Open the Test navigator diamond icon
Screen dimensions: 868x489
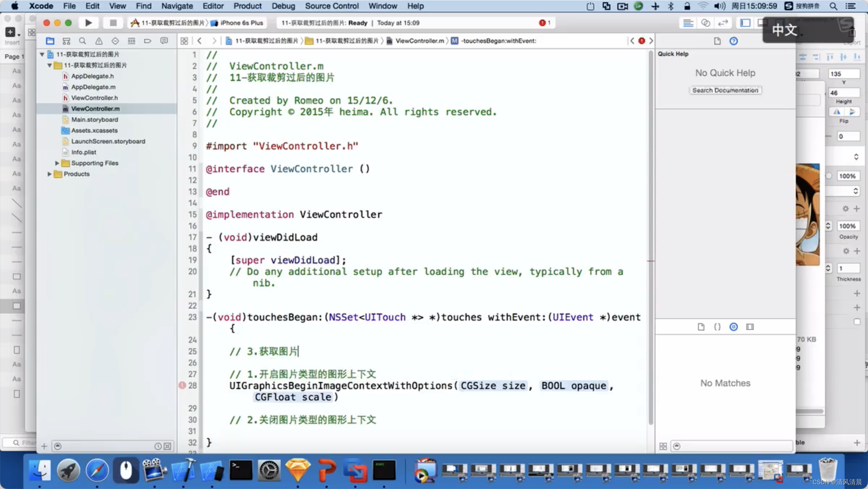(x=115, y=41)
